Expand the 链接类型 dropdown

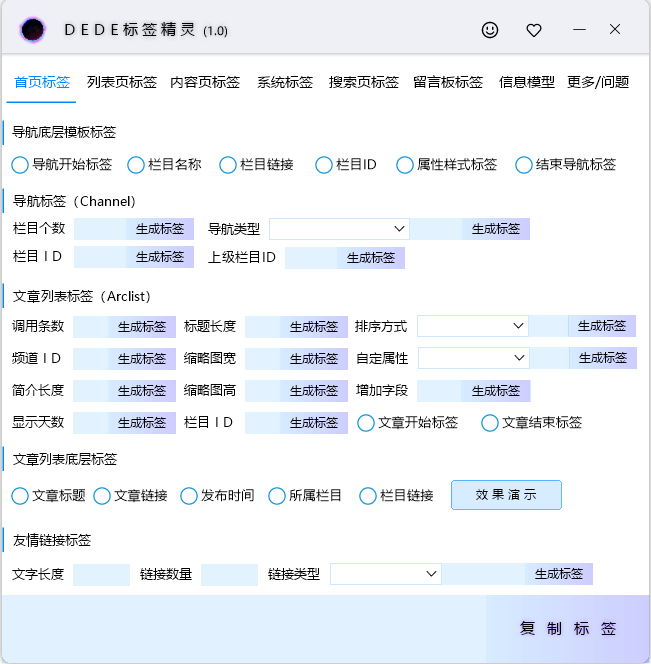pos(385,574)
